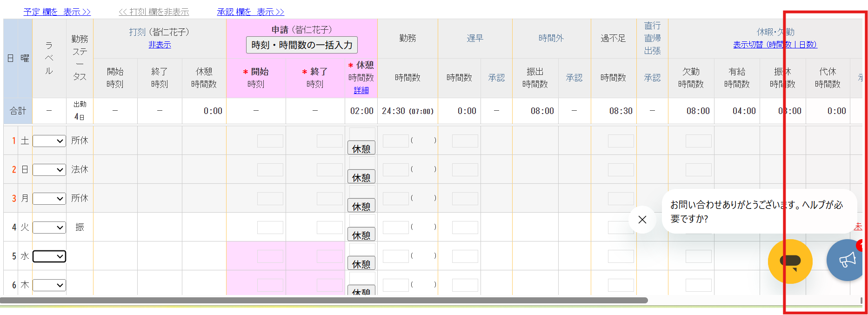Click 非表示 link under 打刻 header
This screenshot has height=315, width=868.
point(160,45)
